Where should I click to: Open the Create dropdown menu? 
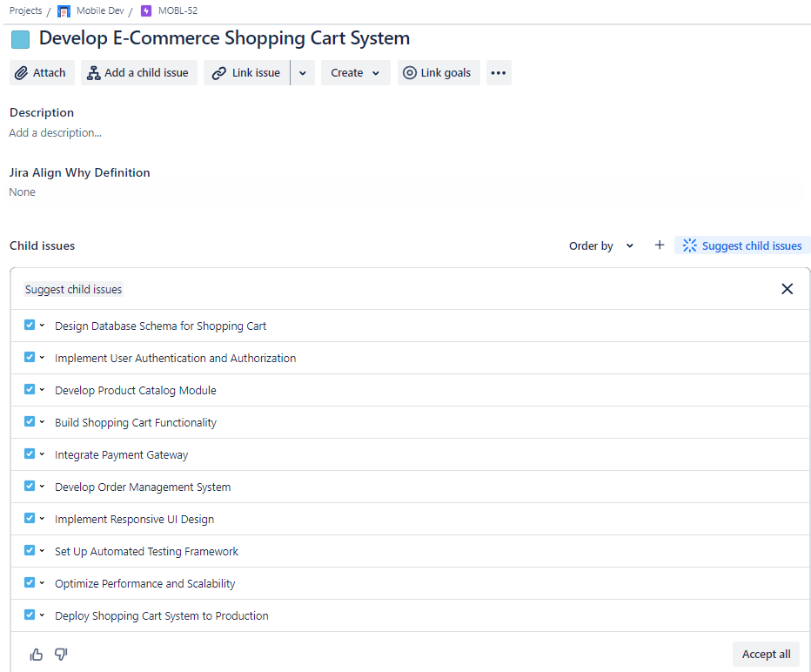[x=355, y=73]
